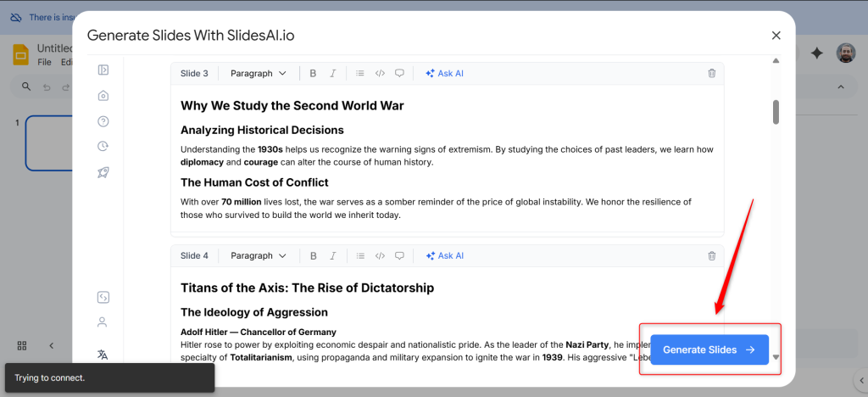This screenshot has height=397, width=868.
Task: Click Ask AI on Slide 4
Action: click(x=444, y=256)
